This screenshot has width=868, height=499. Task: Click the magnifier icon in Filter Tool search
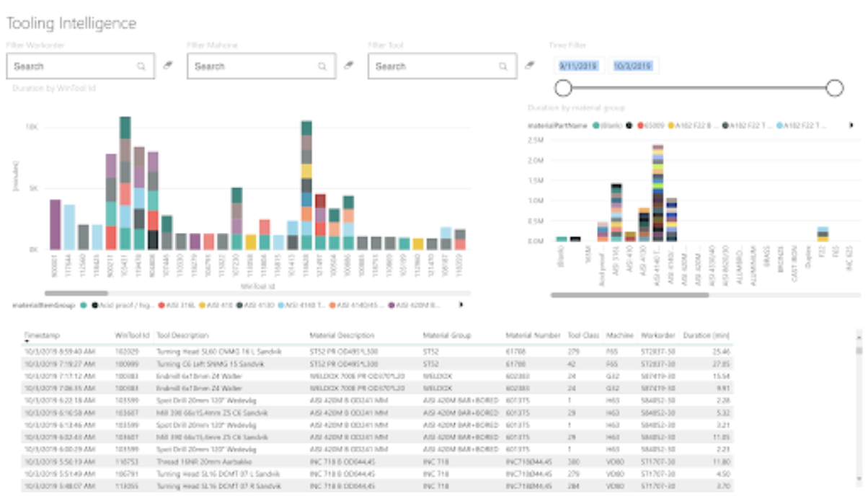[503, 66]
